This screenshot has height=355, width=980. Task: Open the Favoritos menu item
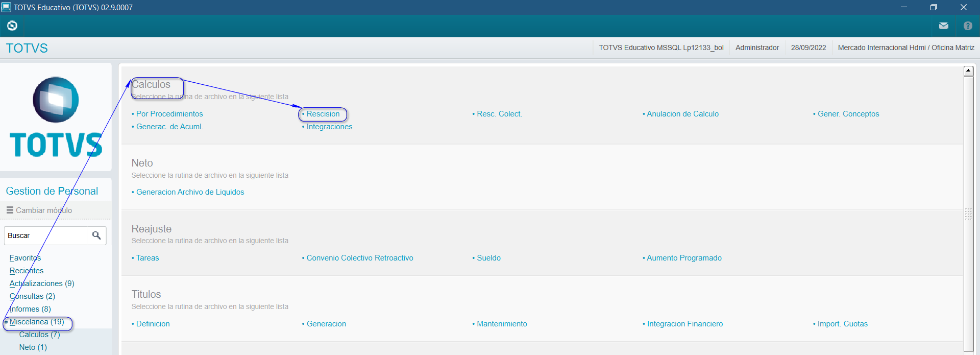click(x=25, y=258)
